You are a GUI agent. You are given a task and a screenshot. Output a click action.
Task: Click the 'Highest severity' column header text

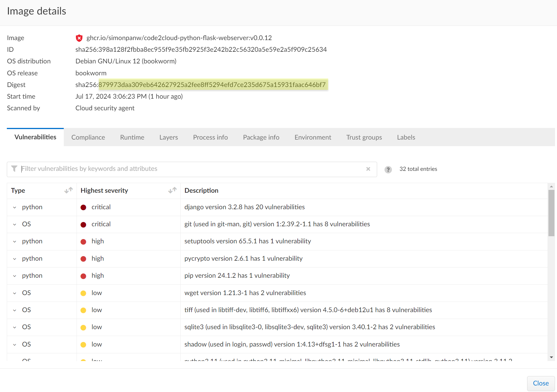tap(104, 190)
